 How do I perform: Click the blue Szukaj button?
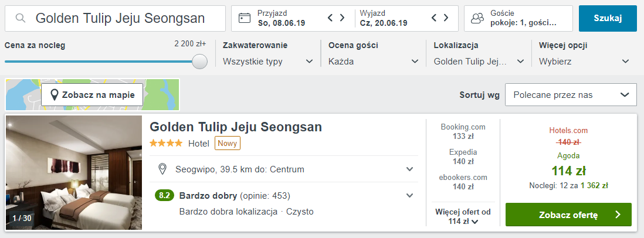tap(608, 18)
